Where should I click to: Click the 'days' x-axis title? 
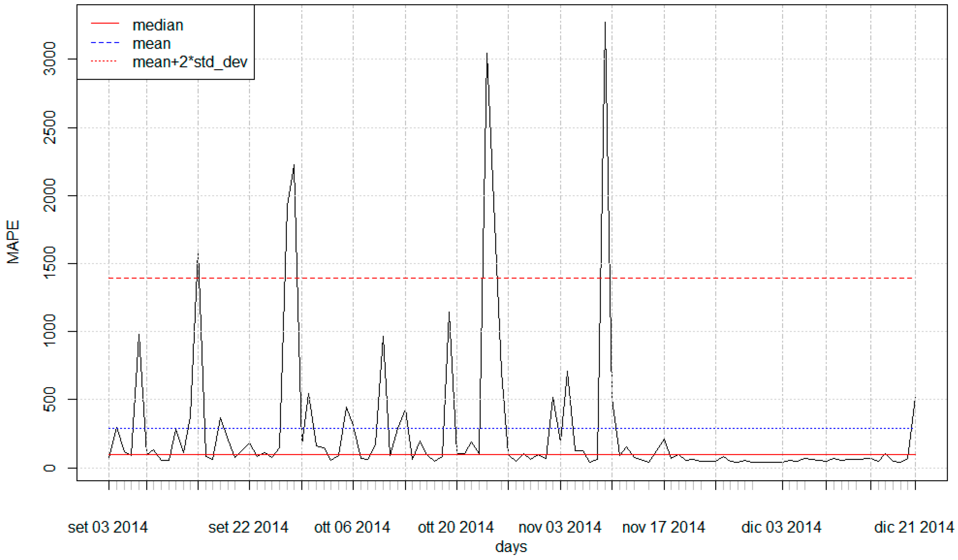pos(511,546)
